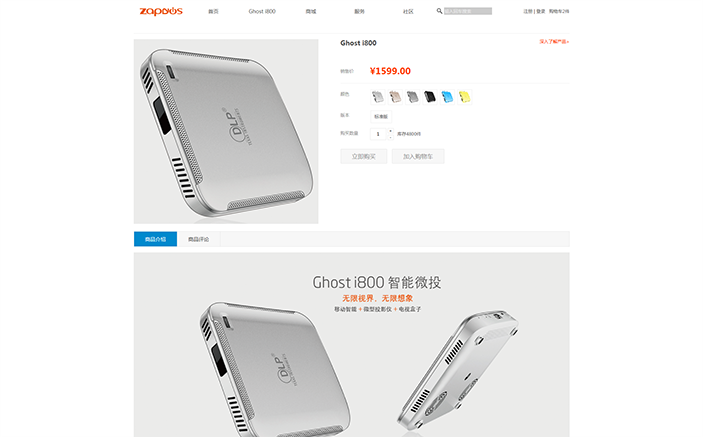Choose the 标准版 version option

381,117
